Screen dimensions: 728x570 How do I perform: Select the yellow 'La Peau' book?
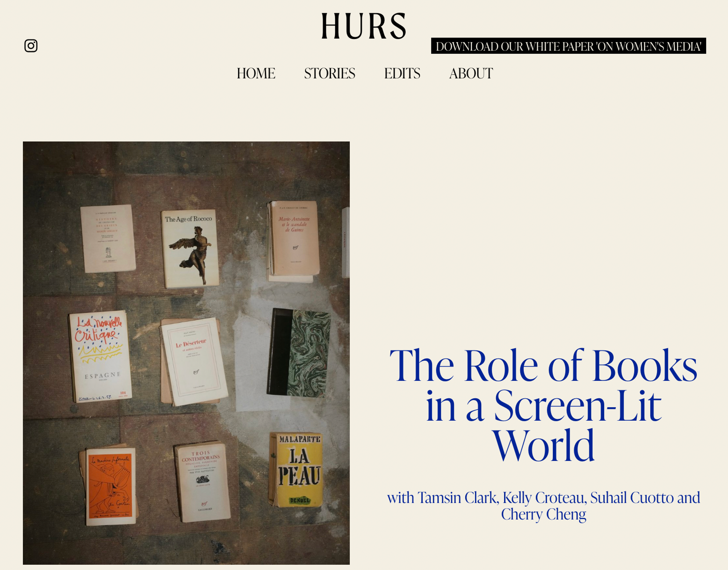coord(296,470)
